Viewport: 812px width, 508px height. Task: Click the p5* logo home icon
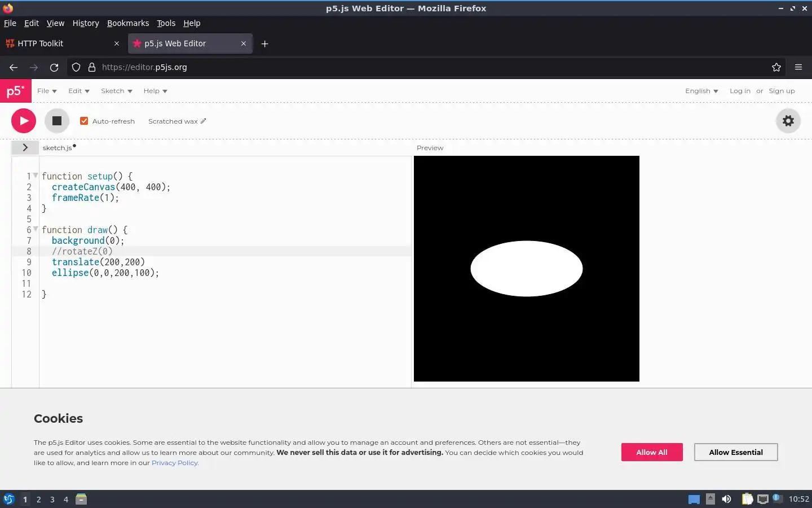[x=15, y=91]
